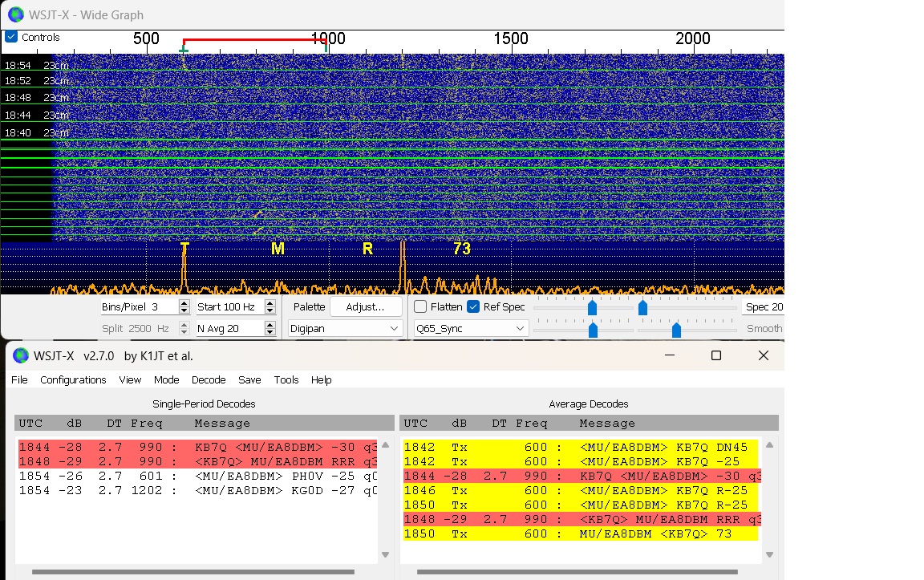Increase the Bins/Pixel value
Screen dimensions: 924x580
click(184, 303)
